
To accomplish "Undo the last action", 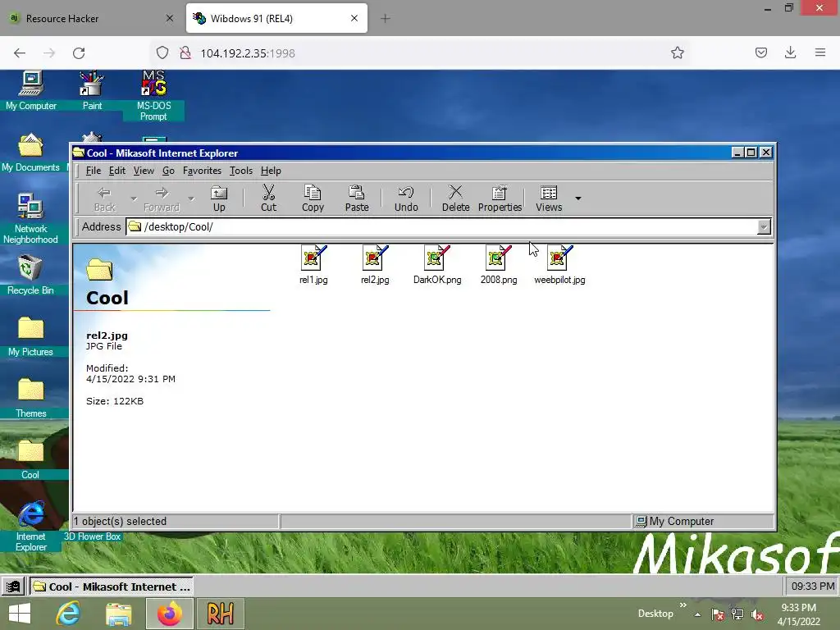I will (x=406, y=199).
